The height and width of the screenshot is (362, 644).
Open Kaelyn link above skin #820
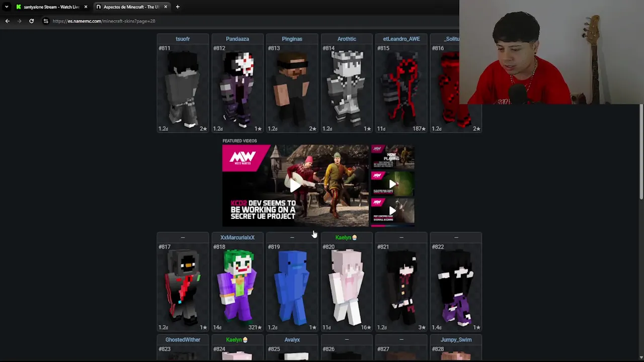346,237
